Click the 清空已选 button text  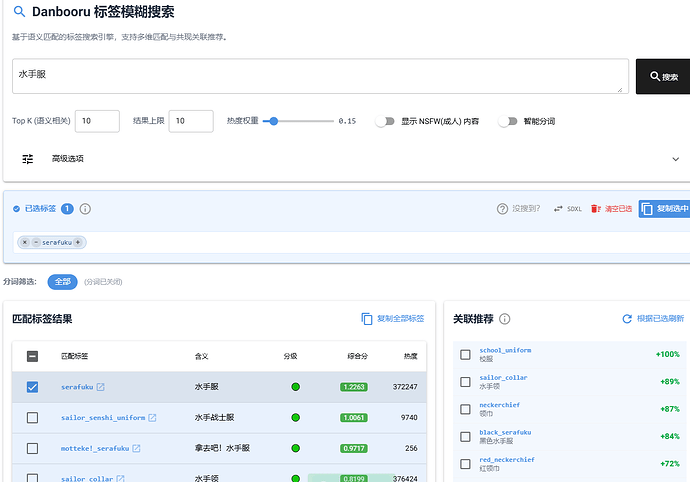[x=618, y=209]
